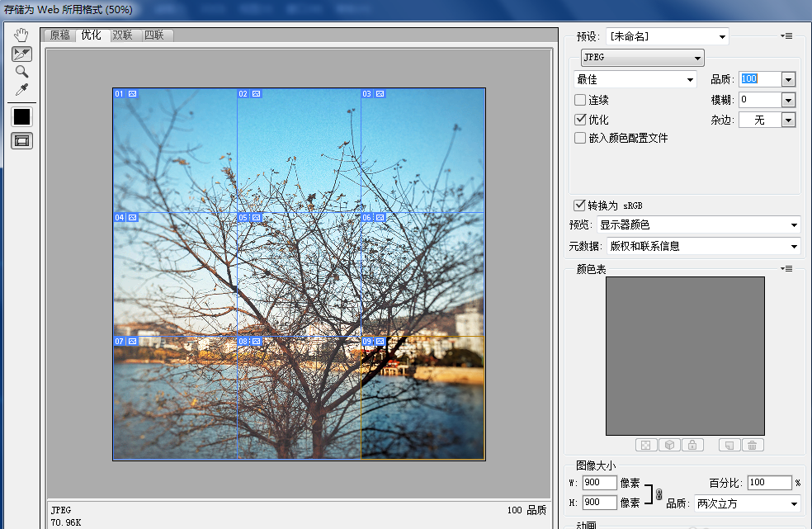The width and height of the screenshot is (812, 529).
Task: Click the delete color trash icon
Action: (x=753, y=445)
